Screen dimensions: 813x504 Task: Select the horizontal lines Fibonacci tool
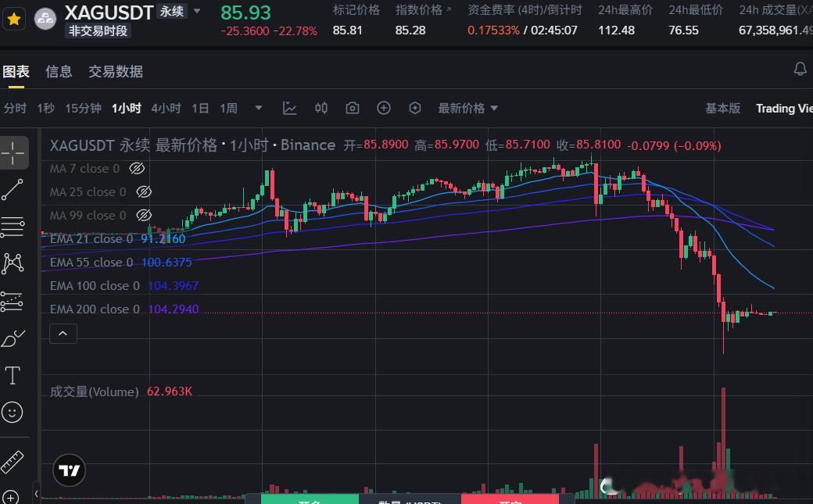(13, 227)
